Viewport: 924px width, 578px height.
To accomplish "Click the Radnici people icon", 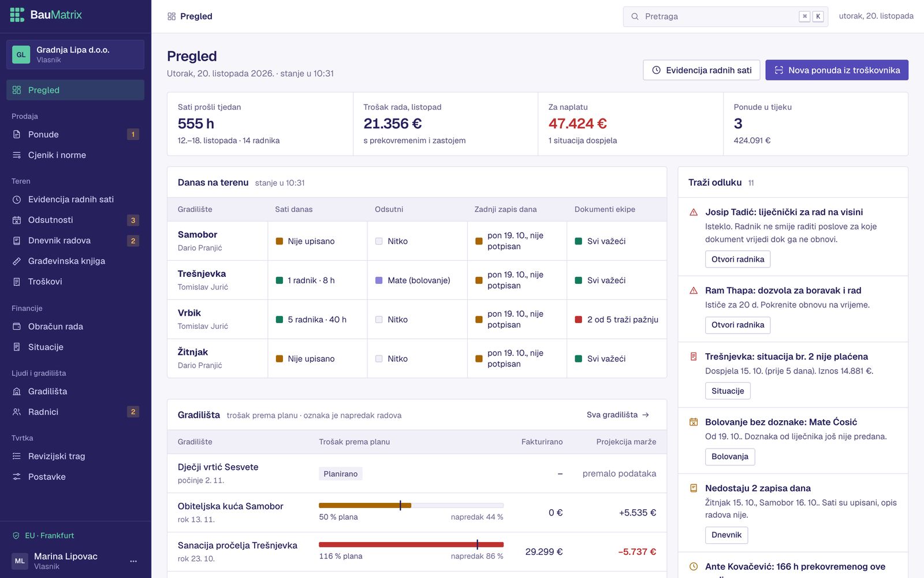I will click(x=17, y=412).
